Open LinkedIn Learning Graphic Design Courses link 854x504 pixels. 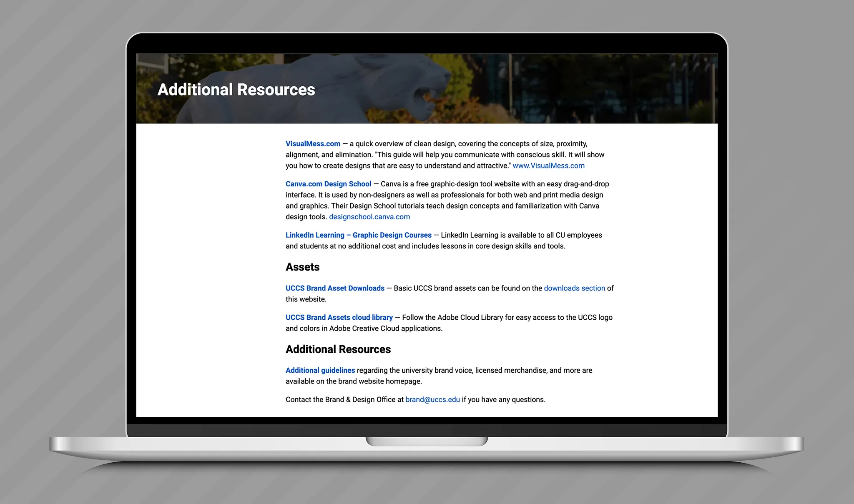[x=358, y=235]
